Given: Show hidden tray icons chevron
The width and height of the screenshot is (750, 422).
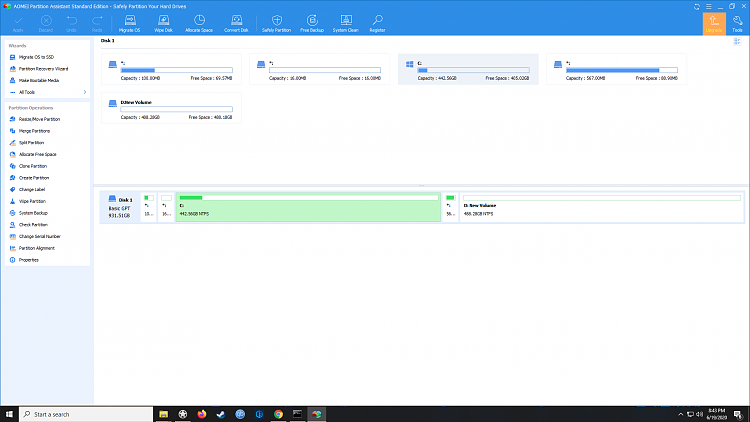Looking at the screenshot, I should [681, 414].
